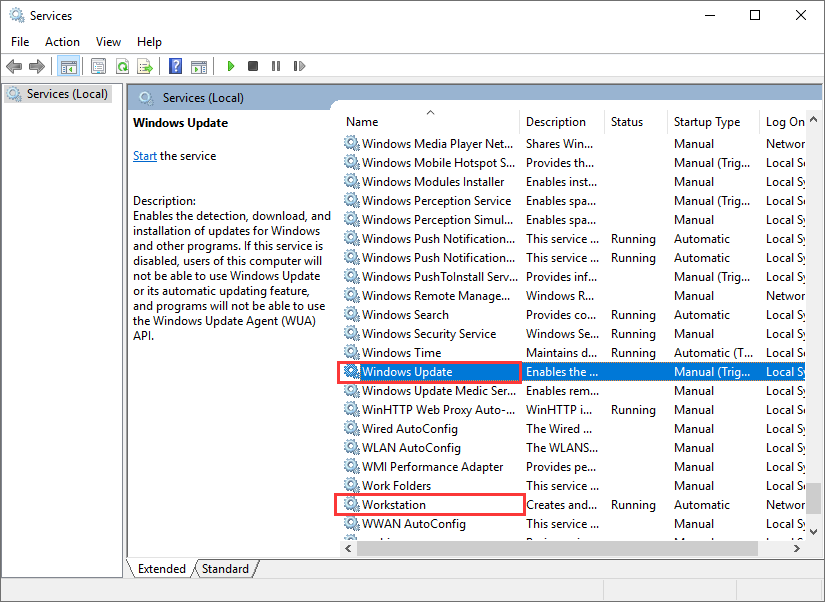The image size is (825, 602).
Task: Click gear icon of Windows Update Medic
Action: tap(351, 390)
